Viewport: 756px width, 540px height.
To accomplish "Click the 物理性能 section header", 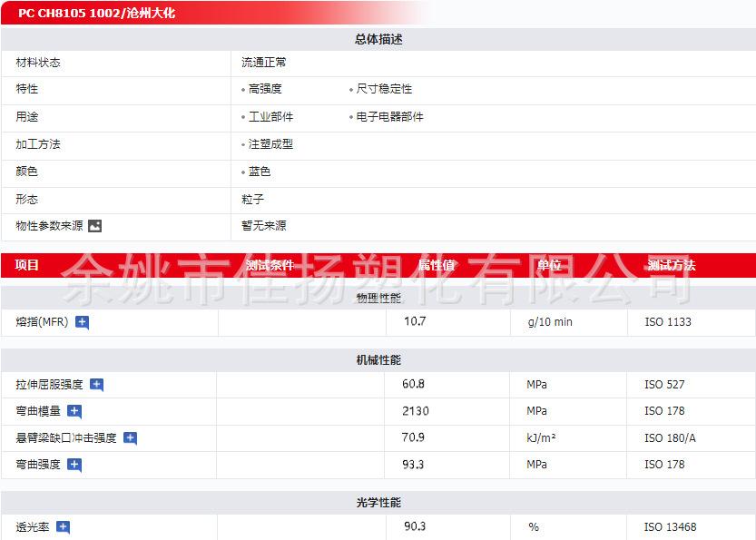I will point(378,298).
